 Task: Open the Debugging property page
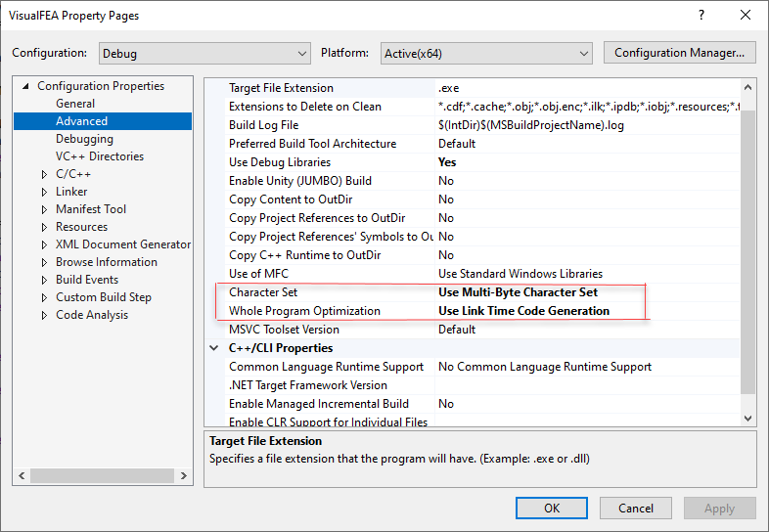point(84,139)
